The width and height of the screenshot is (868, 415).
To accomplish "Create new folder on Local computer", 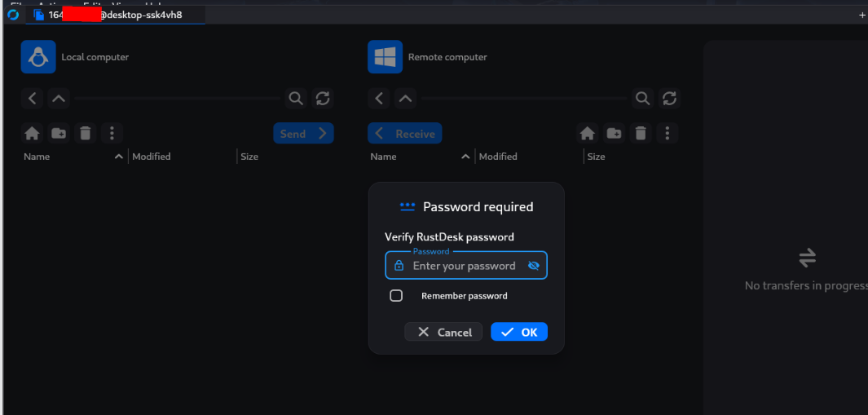I will tap(59, 134).
